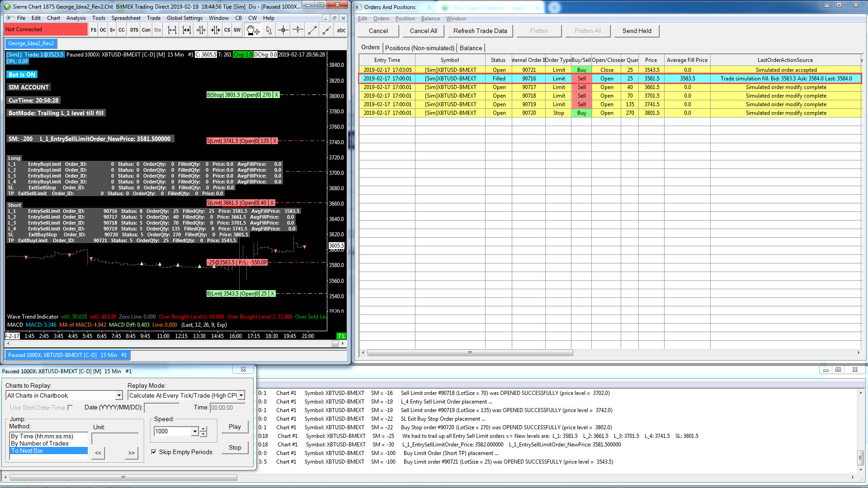The width and height of the screenshot is (868, 488).
Task: Select the line drawing tool
Action: (x=312, y=30)
